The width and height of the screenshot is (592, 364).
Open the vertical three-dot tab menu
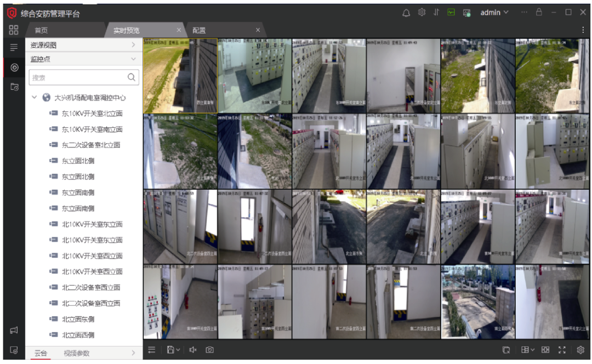[x=583, y=30]
